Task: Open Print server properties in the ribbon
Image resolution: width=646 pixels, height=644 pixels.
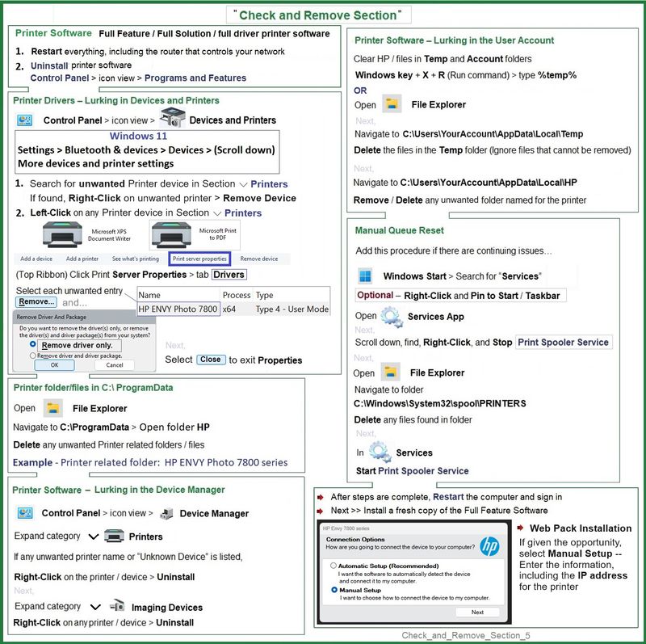Action: click(199, 259)
